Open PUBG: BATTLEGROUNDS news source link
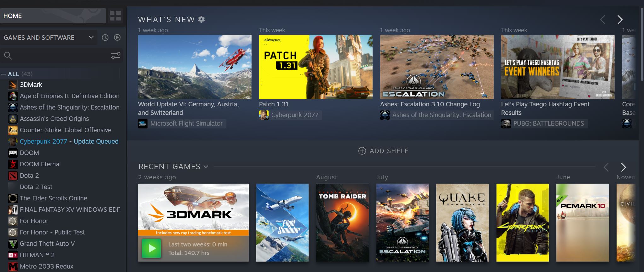The height and width of the screenshot is (272, 644). click(x=544, y=124)
